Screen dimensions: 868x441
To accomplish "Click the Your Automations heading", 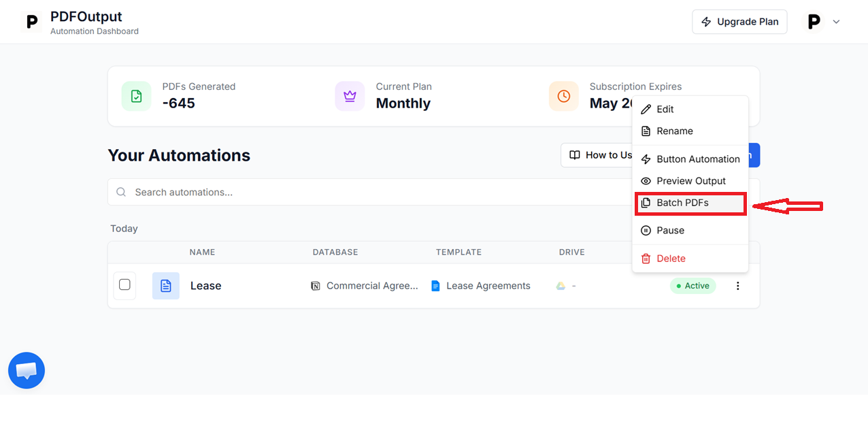I will (x=179, y=155).
